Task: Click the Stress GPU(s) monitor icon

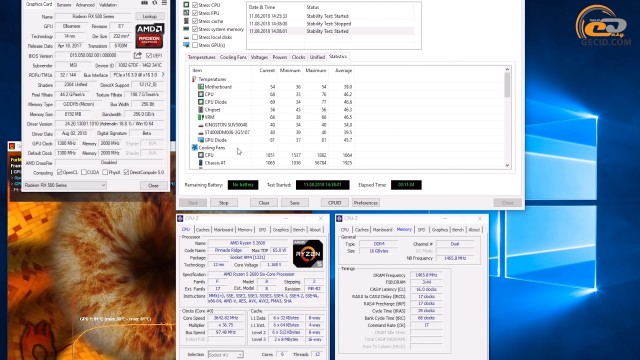Action: pyautogui.click(x=186, y=45)
